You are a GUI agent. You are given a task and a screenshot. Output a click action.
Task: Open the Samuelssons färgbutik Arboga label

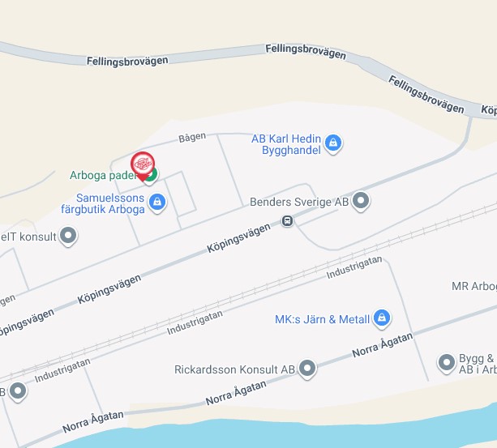tap(103, 203)
